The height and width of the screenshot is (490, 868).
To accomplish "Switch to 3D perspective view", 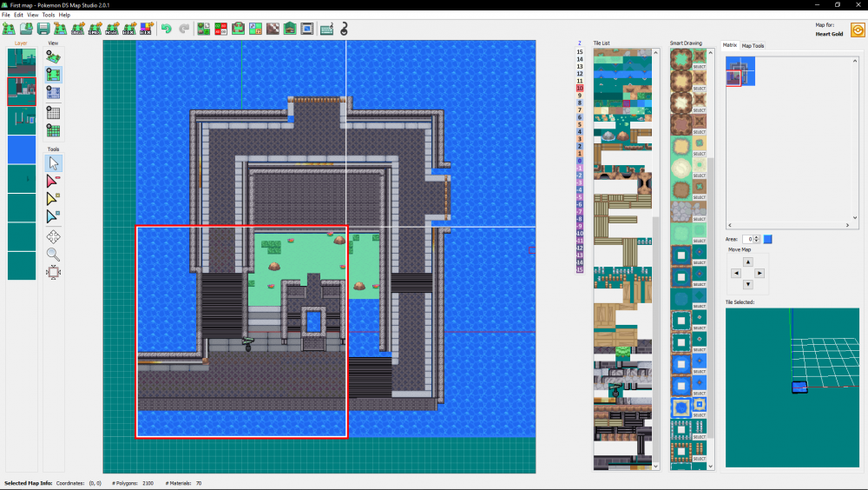I will [53, 57].
